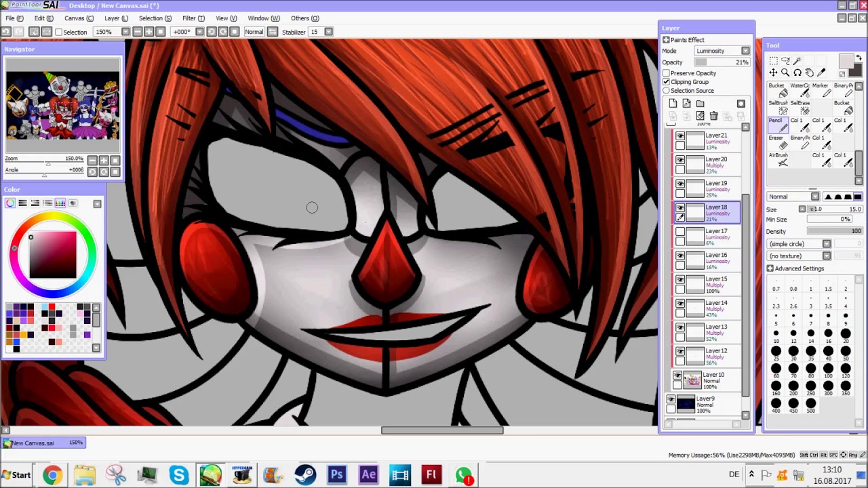
Task: Choose the Marker brush tool
Action: click(823, 90)
